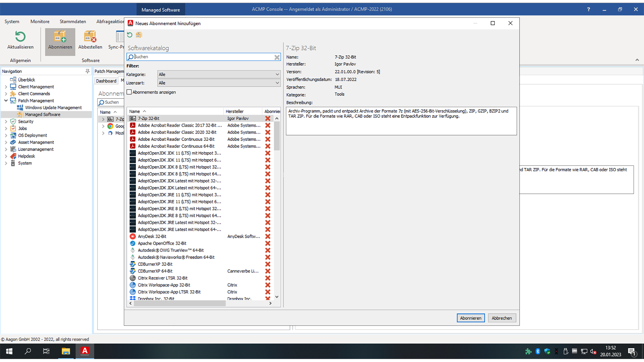Viewport: 644px width, 362px height.
Task: Collapse Patch Management tree node
Action: click(x=6, y=101)
